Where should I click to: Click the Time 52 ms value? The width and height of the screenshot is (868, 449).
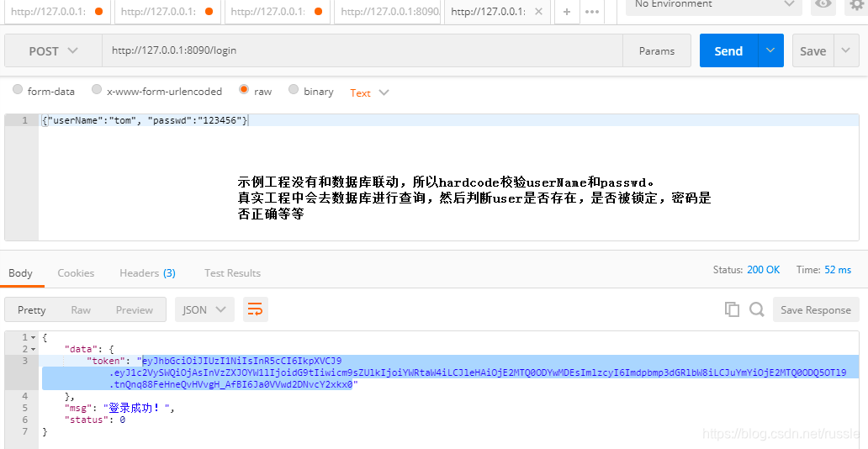tap(838, 270)
